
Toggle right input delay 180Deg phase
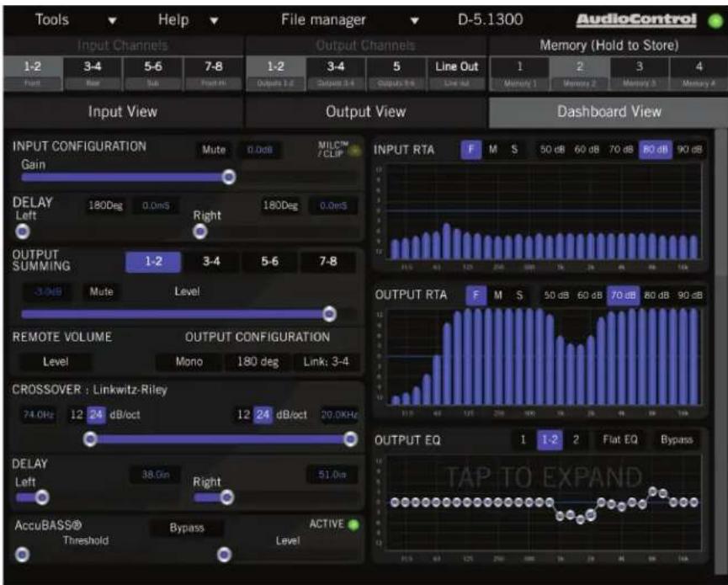click(280, 205)
